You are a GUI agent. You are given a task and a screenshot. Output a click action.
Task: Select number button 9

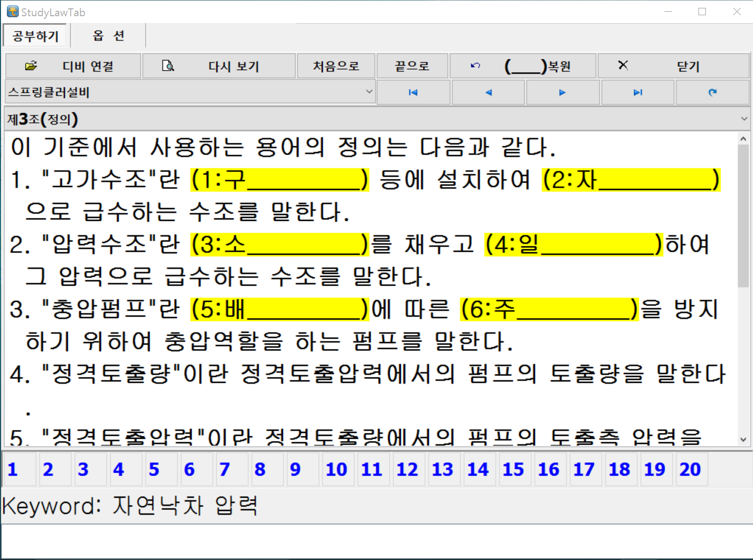tap(303, 469)
